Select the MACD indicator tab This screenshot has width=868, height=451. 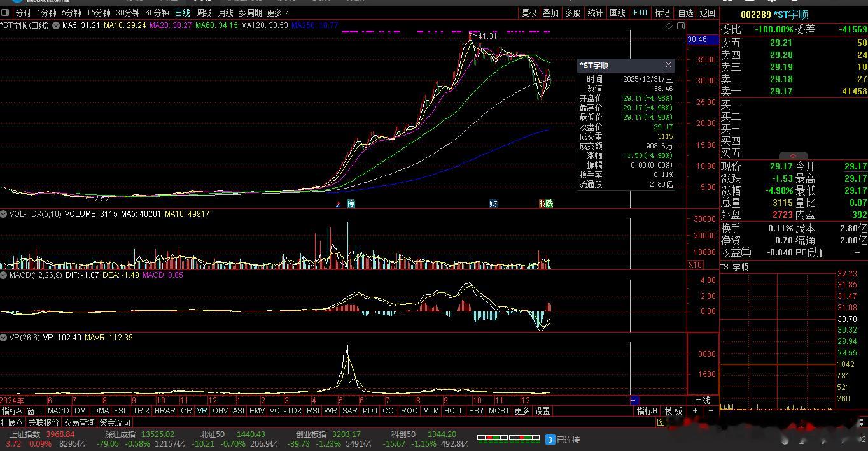pyautogui.click(x=58, y=411)
